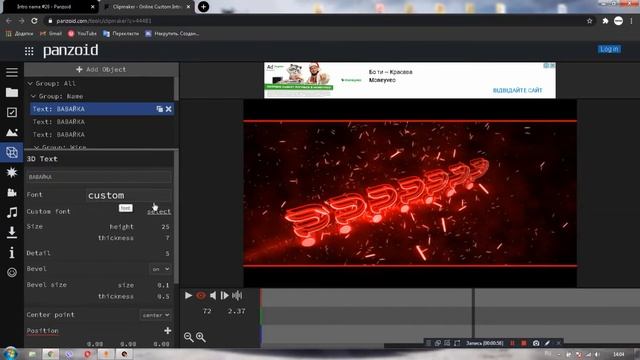Screen dimensions: 640x360
Task: Select the third Text: BABARKA item
Action: 102,134
